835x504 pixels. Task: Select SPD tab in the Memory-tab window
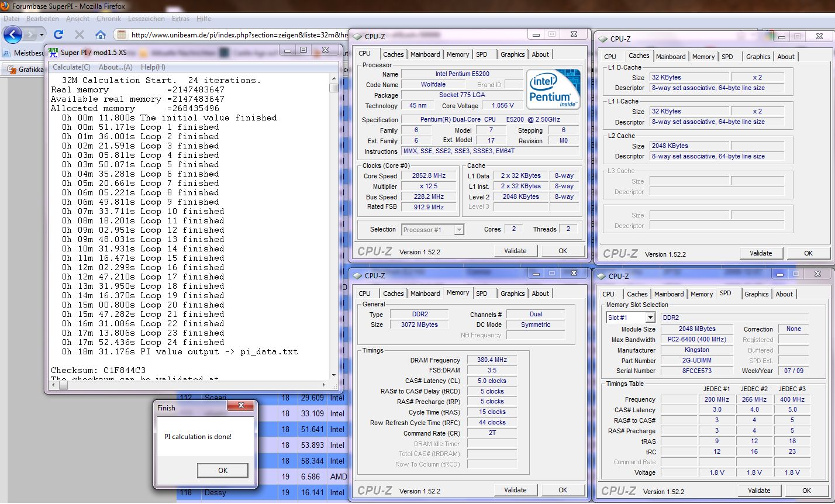[x=481, y=294]
